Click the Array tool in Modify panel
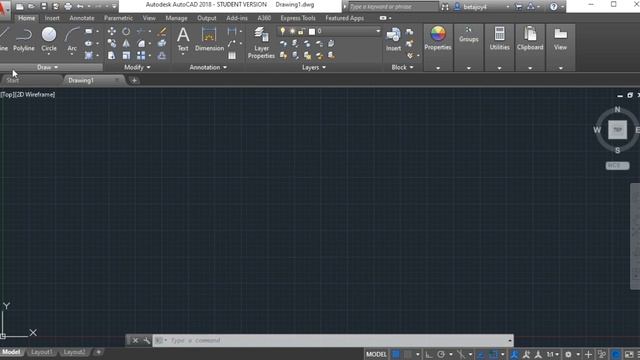640x360 pixels. point(141,55)
